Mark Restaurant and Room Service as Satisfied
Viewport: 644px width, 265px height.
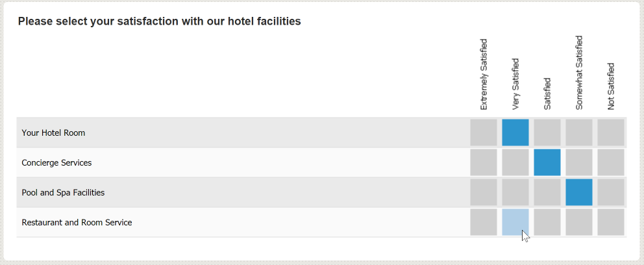coord(547,222)
